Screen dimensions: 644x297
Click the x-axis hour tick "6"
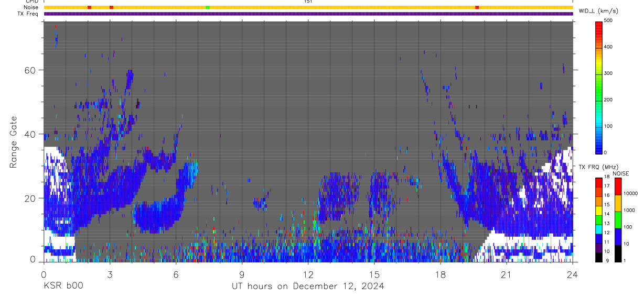176,274
